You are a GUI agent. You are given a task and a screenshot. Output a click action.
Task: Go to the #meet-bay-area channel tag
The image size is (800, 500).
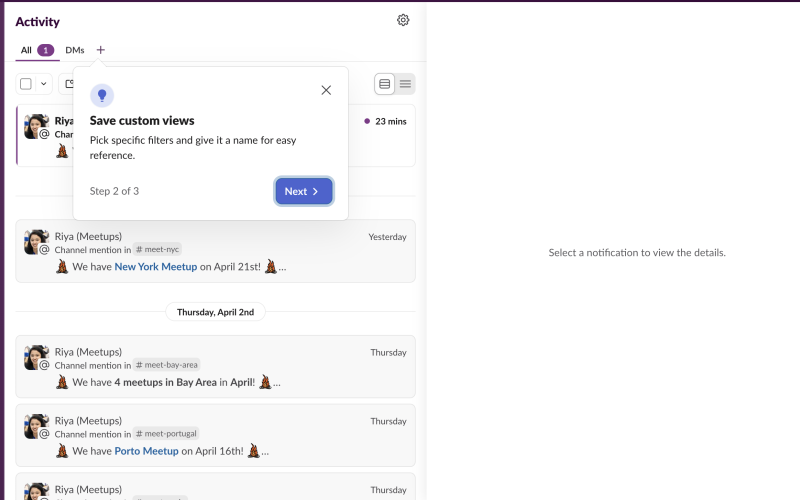(x=167, y=365)
